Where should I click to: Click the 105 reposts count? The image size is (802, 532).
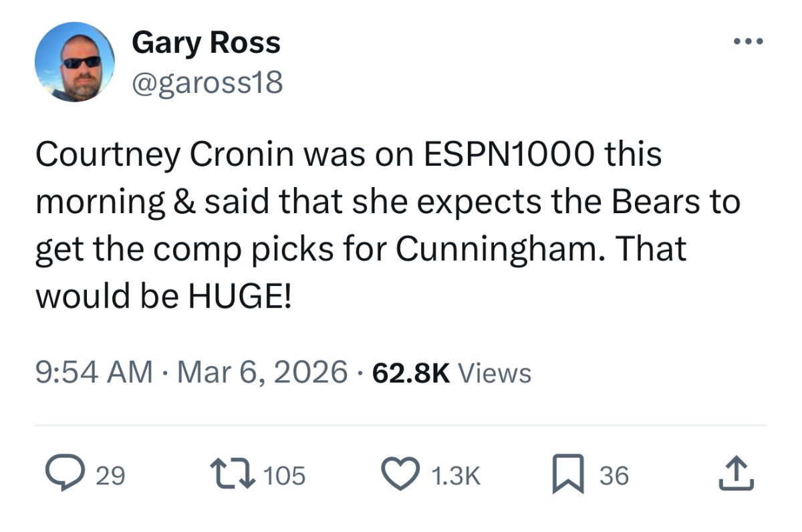(x=285, y=476)
